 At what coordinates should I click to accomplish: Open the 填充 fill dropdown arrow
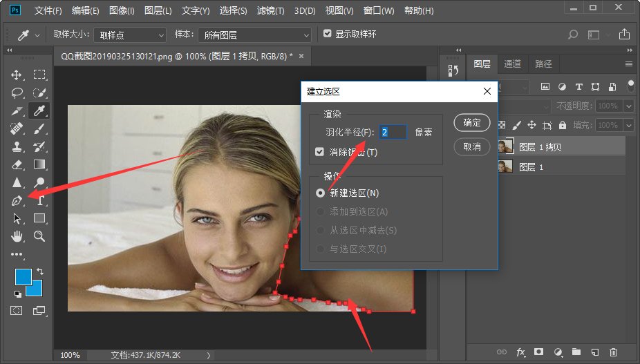628,125
